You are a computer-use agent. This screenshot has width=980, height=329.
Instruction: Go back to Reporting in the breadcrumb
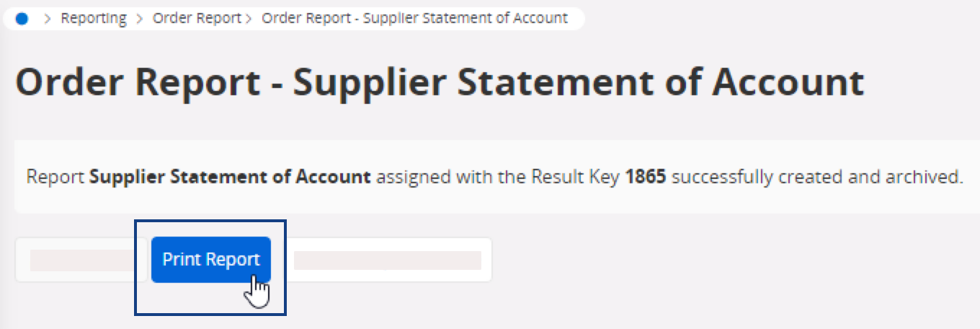coord(94,19)
